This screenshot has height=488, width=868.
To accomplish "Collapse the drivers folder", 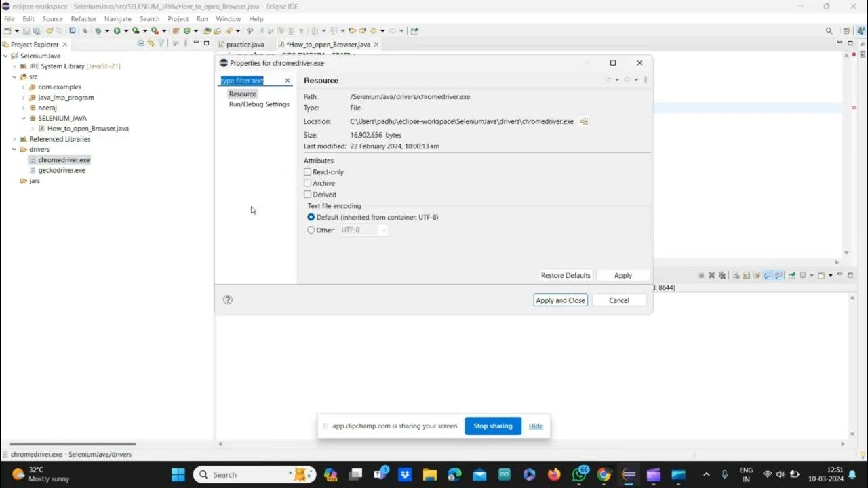I will 14,149.
